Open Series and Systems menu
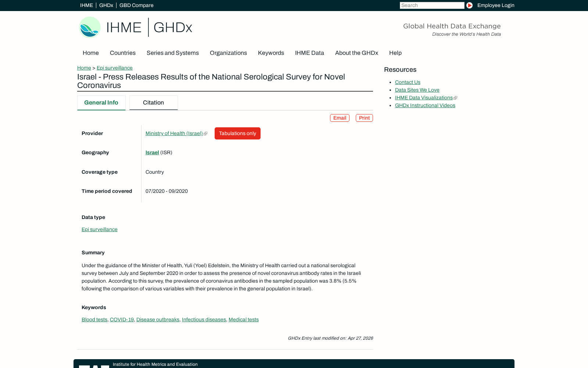Viewport: 588px width, 368px height. tap(173, 53)
